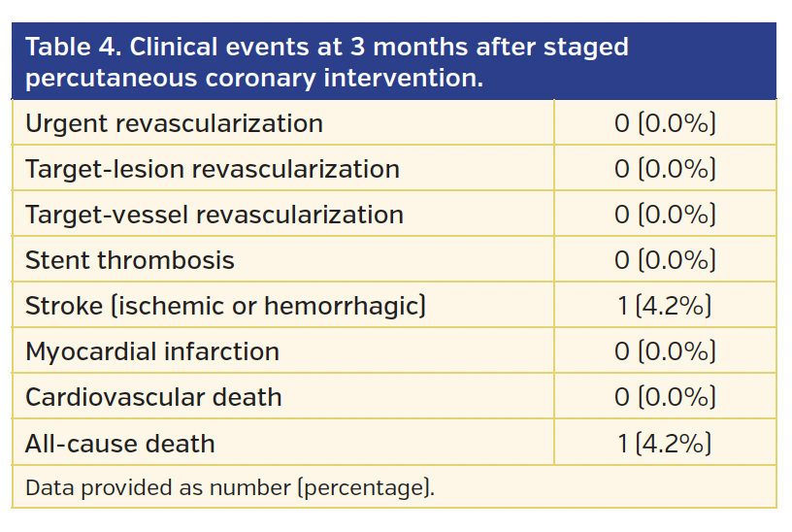Screen dimensions: 792x532
Task: Select the 'Myocardial infarction' row label
Action: (x=152, y=351)
